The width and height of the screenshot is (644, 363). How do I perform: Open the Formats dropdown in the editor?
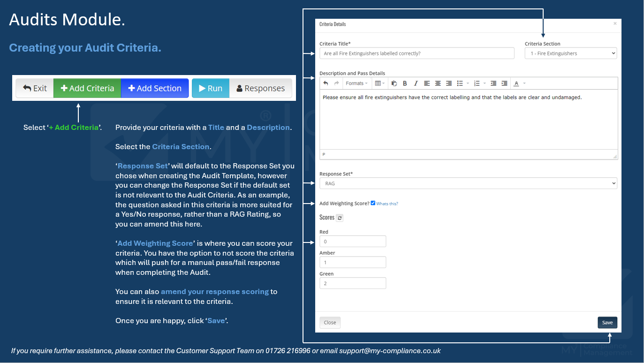[356, 83]
